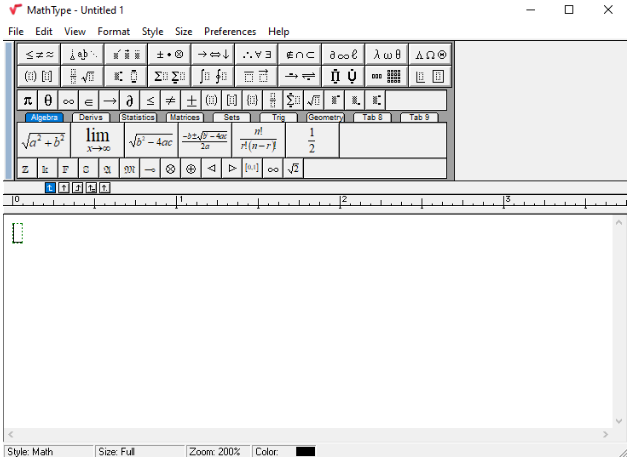Open the lowercase Greek letters palette

(387, 54)
